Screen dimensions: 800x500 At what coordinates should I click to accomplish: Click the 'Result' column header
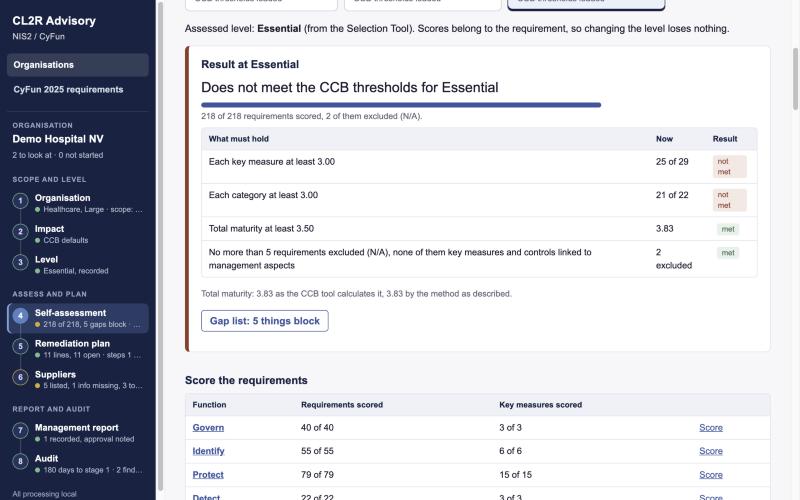tap(724, 139)
